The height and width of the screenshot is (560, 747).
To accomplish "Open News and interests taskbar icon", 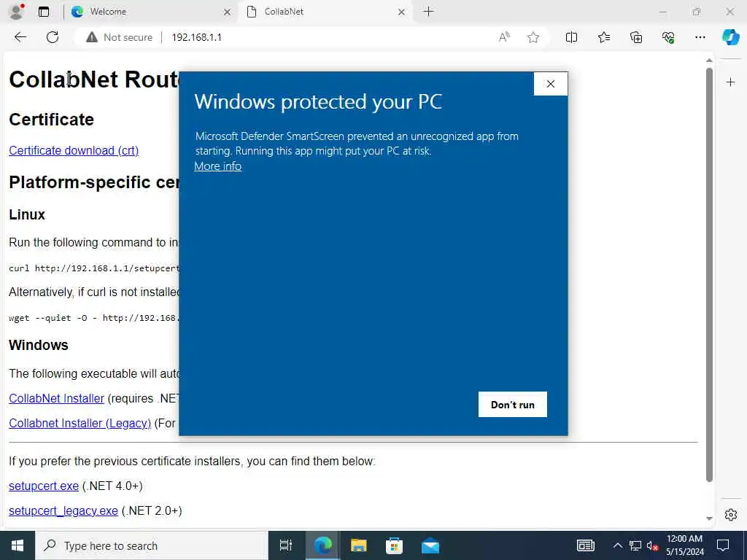I will [586, 545].
